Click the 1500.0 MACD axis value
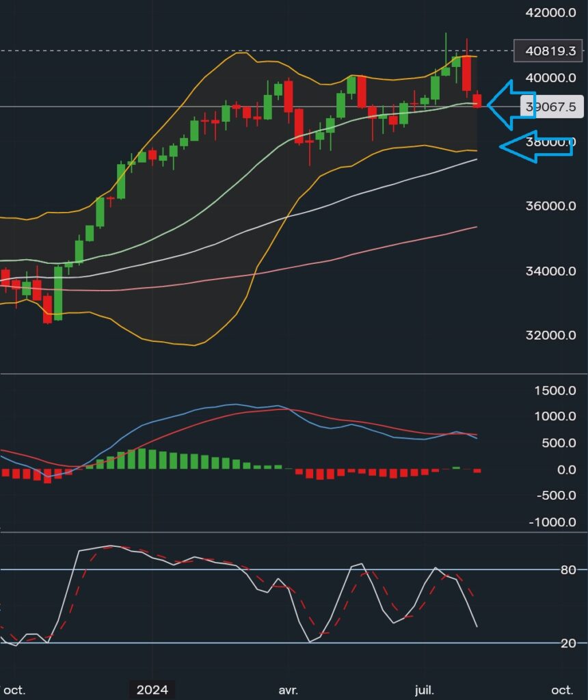The image size is (588, 700). [555, 390]
